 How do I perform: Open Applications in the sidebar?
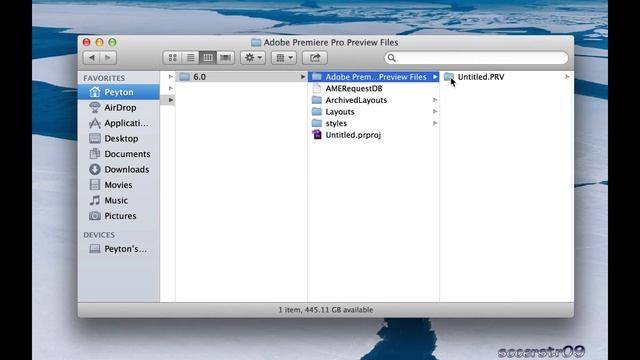[119, 123]
